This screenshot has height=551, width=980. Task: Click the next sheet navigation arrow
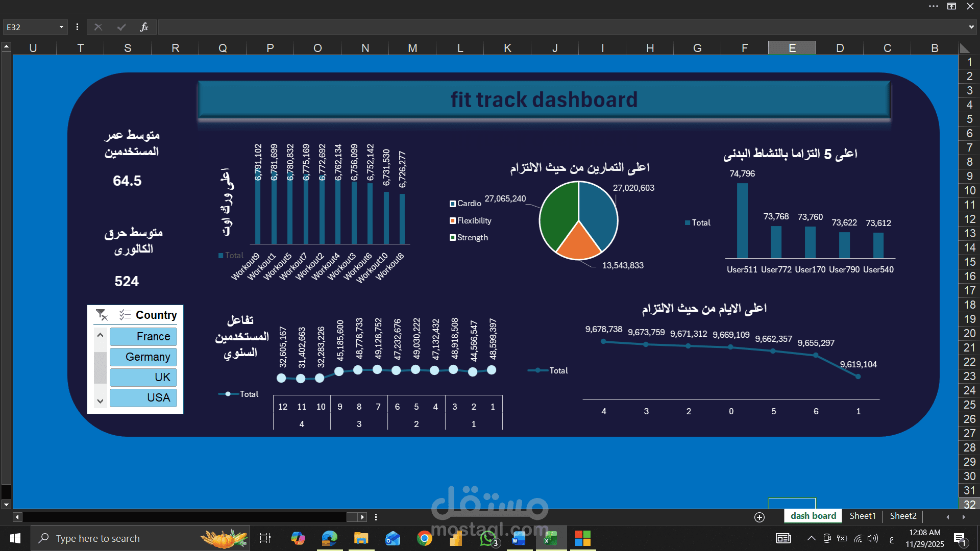(362, 517)
